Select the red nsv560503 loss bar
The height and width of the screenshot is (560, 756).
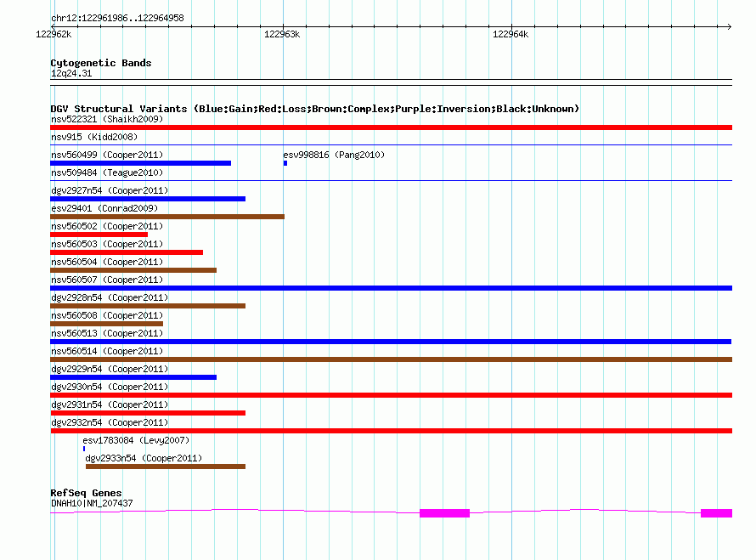pyautogui.click(x=127, y=252)
